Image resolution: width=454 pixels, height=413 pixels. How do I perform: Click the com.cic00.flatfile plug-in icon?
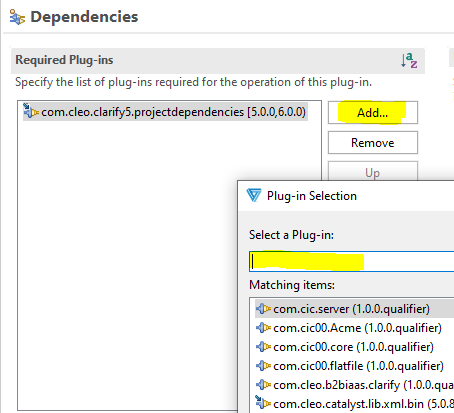coord(263,366)
